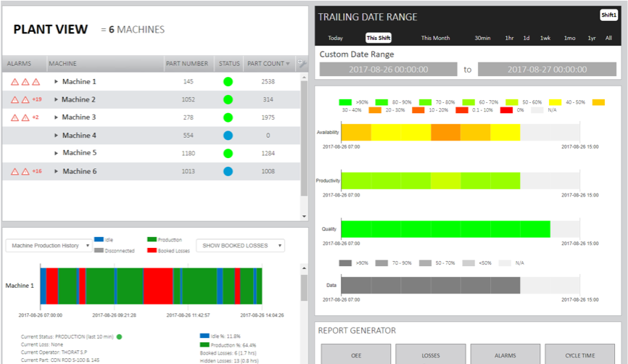This screenshot has width=628, height=364.
Task: Click the blue status dot for Machine 4
Action: tap(228, 136)
